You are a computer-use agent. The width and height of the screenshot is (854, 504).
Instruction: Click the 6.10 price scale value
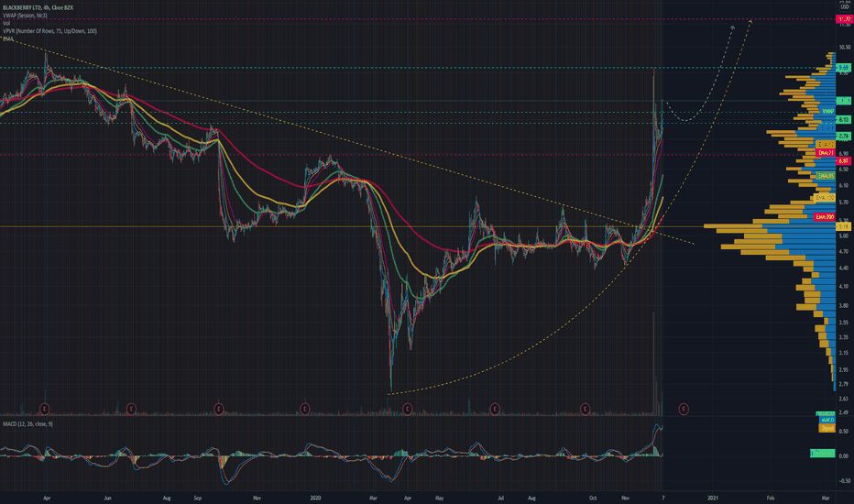click(x=844, y=185)
